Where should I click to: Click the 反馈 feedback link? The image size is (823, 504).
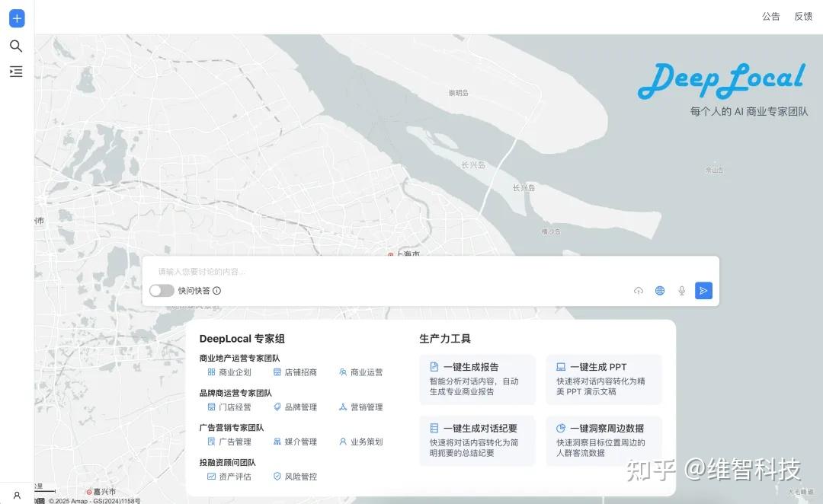[804, 16]
